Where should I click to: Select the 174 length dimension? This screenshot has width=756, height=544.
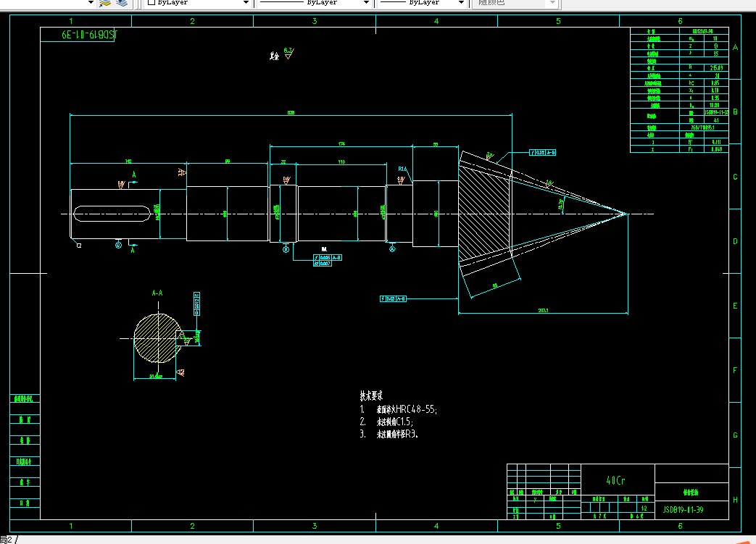[x=341, y=143]
